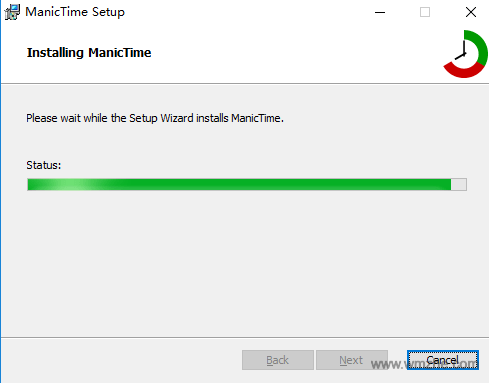Click the greyed-out Back button
The height and width of the screenshot is (383, 489).
pyautogui.click(x=278, y=360)
